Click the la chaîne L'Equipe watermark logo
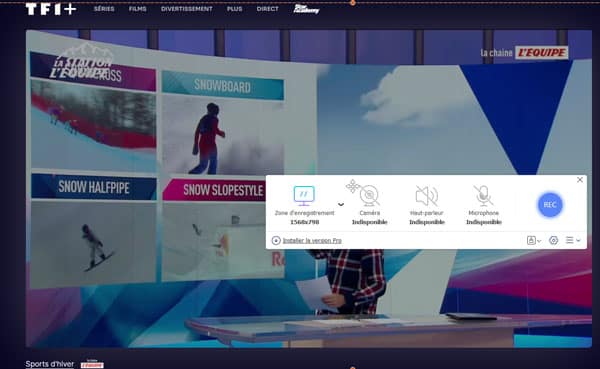Screen dimensions: 600x369 click(x=524, y=52)
